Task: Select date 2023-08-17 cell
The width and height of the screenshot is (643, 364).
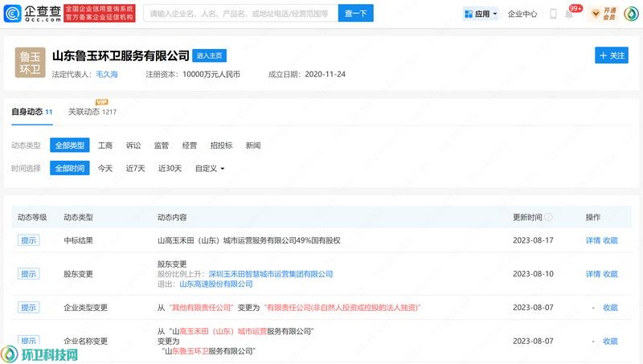Action: pyautogui.click(x=533, y=240)
